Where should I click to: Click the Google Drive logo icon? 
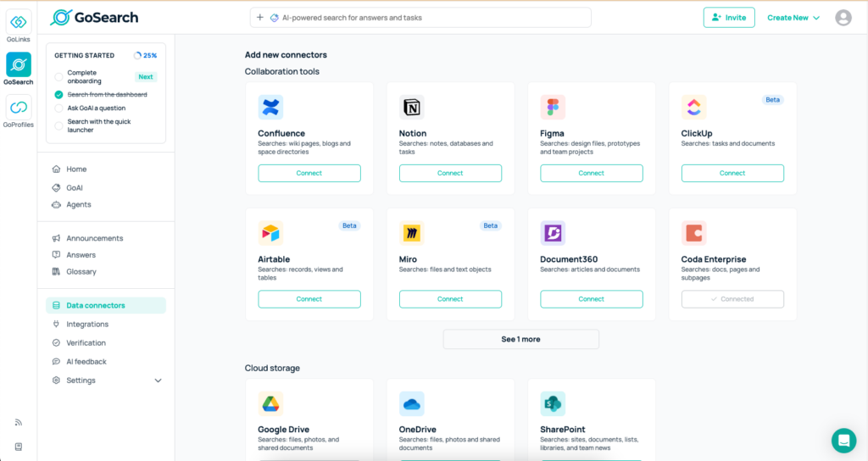pos(270,403)
